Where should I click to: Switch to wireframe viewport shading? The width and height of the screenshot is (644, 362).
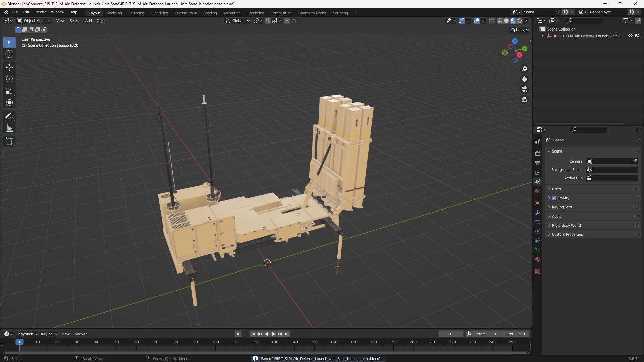click(x=500, y=21)
